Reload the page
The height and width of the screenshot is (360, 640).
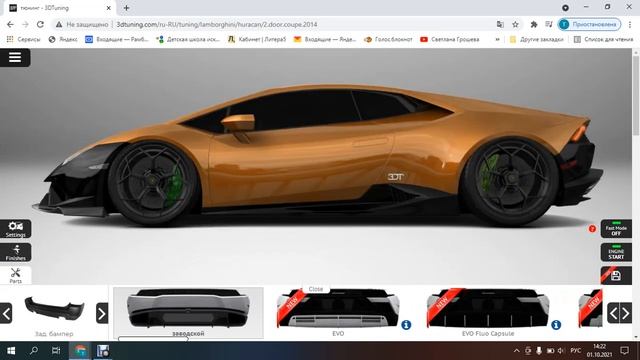[40, 24]
